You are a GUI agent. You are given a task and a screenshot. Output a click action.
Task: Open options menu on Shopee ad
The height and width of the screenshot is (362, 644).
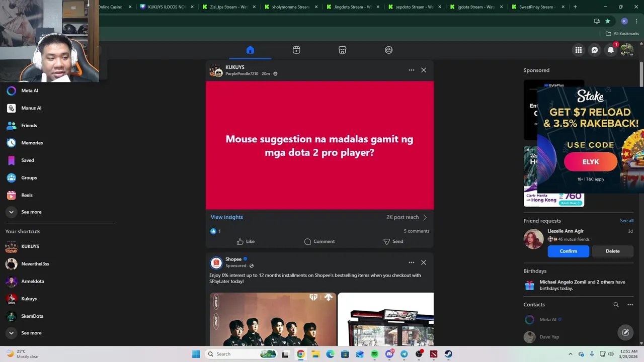tap(412, 262)
